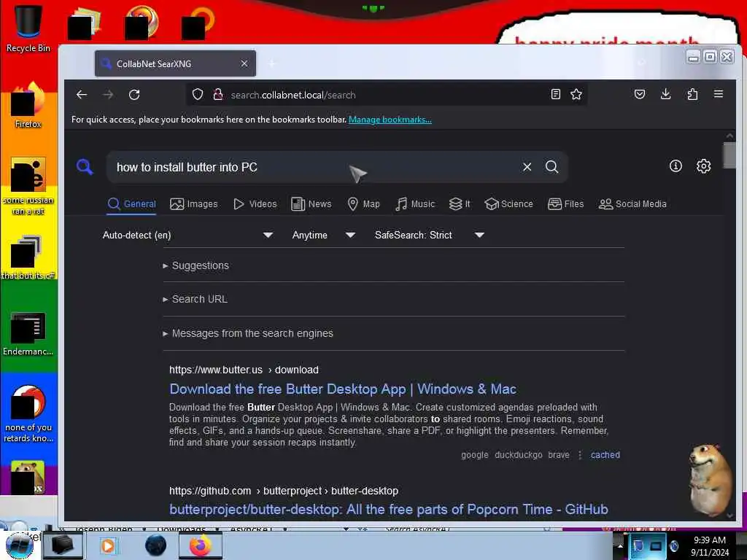Open the SafeSearch: Strict dropdown

pyautogui.click(x=430, y=235)
